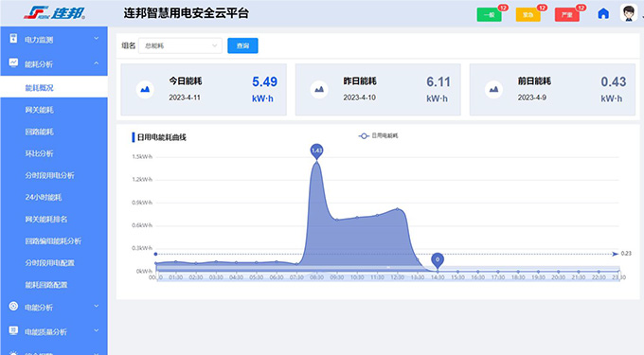Click the 1.43 peak marker on the chart
This screenshot has height=355, width=644.
pos(316,151)
